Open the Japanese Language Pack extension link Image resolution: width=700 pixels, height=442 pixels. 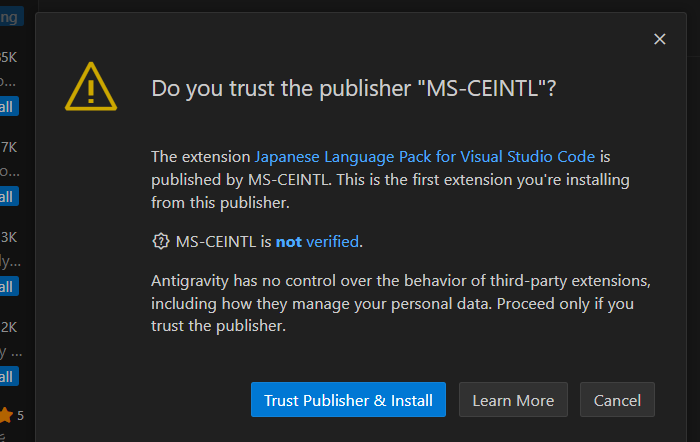click(425, 157)
